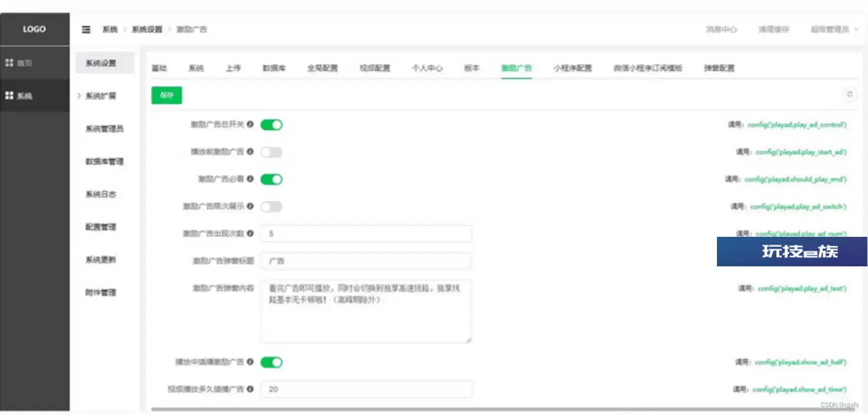
Task: Open 附件管理 in the side menu
Action: click(x=101, y=292)
